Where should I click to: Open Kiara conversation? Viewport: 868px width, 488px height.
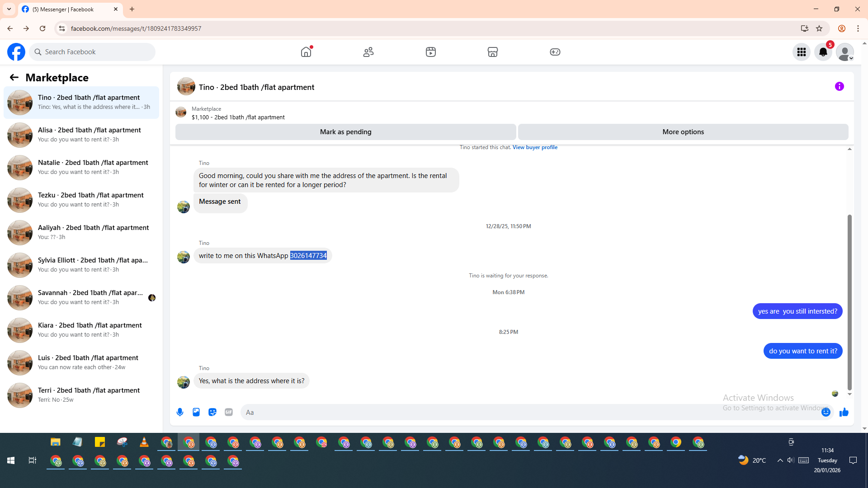[x=81, y=330]
